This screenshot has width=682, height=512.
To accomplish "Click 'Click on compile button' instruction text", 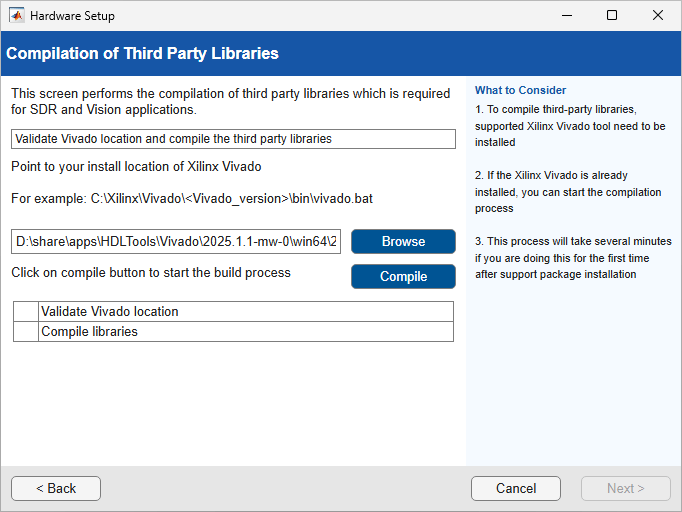I will pyautogui.click(x=151, y=273).
